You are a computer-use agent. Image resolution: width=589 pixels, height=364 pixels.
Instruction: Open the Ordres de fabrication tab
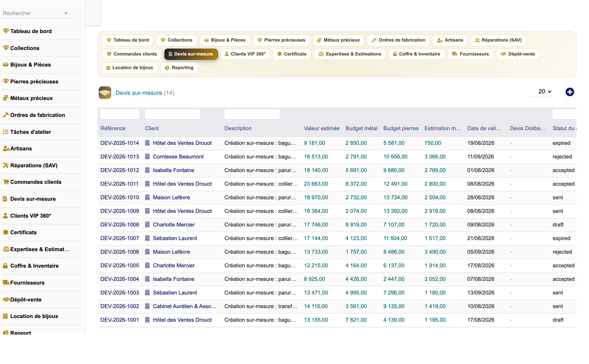[398, 40]
